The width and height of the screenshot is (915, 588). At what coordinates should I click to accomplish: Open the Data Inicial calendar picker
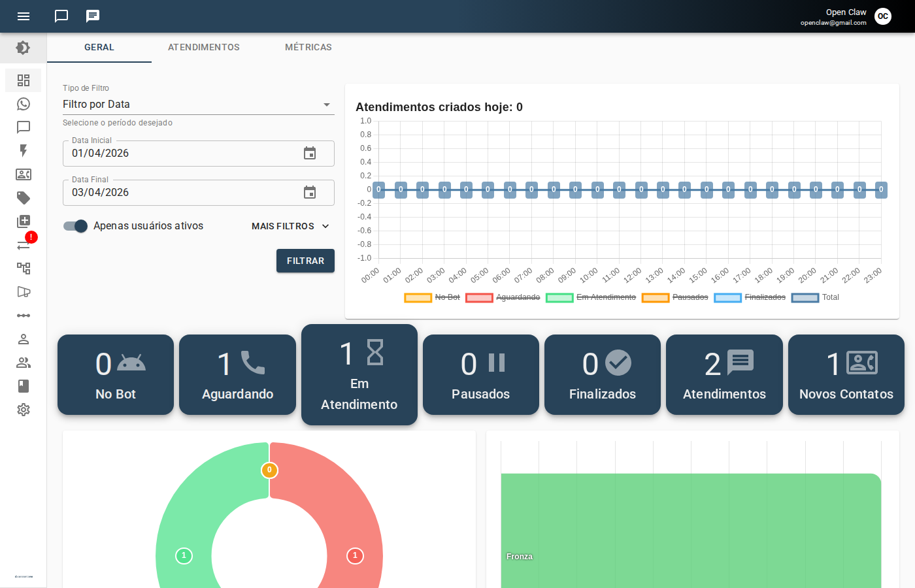point(310,153)
